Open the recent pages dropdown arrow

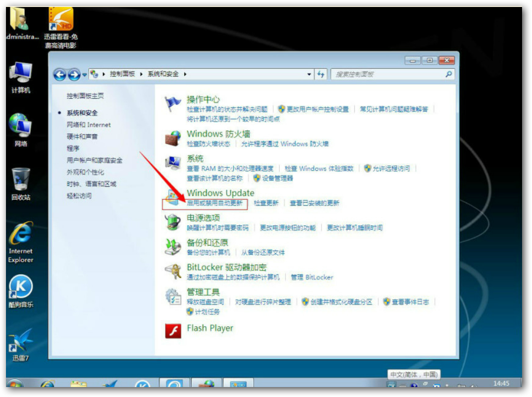(x=84, y=75)
